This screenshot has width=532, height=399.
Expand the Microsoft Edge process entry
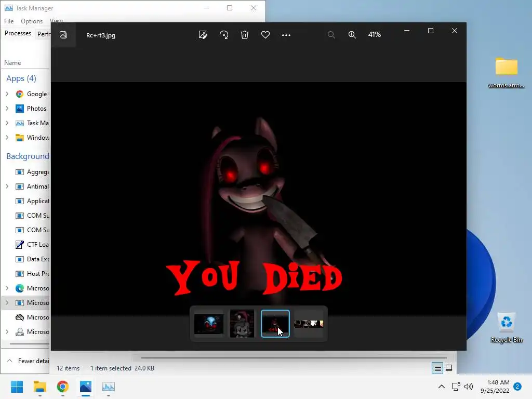pyautogui.click(x=7, y=288)
